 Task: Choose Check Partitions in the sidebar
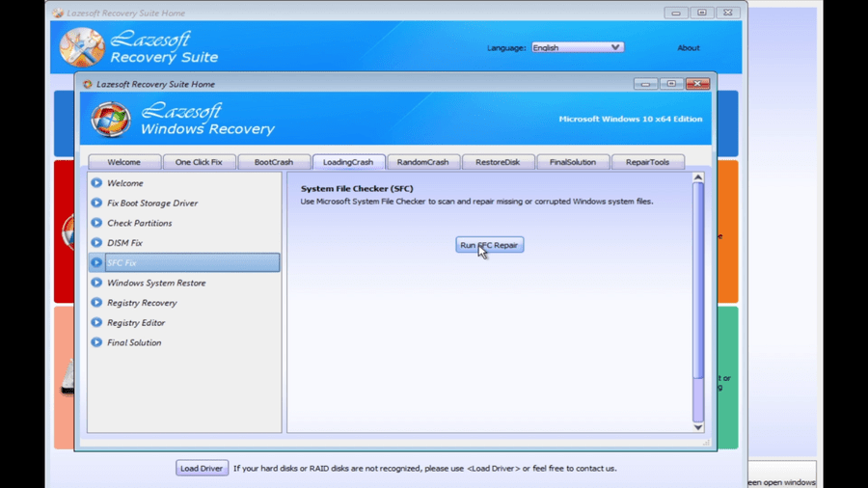pyautogui.click(x=184, y=223)
